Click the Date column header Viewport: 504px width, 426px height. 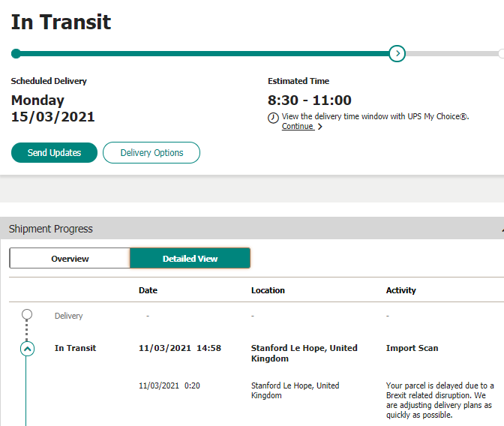pyautogui.click(x=148, y=290)
